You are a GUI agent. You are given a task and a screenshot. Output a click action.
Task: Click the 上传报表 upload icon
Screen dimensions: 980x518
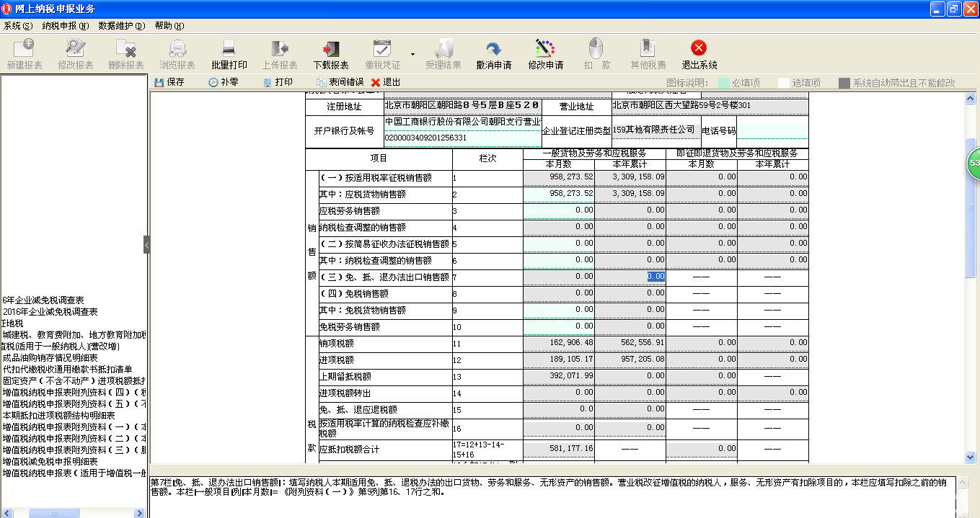point(280,54)
